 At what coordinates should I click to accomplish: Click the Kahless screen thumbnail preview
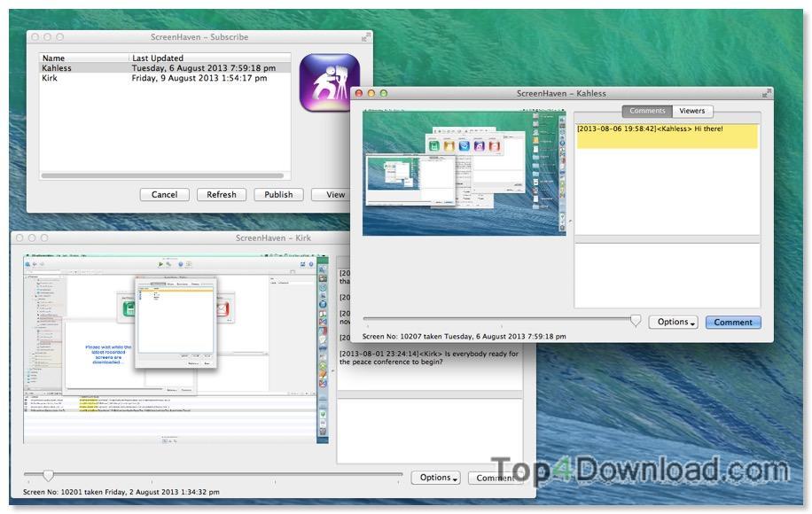pyautogui.click(x=464, y=173)
